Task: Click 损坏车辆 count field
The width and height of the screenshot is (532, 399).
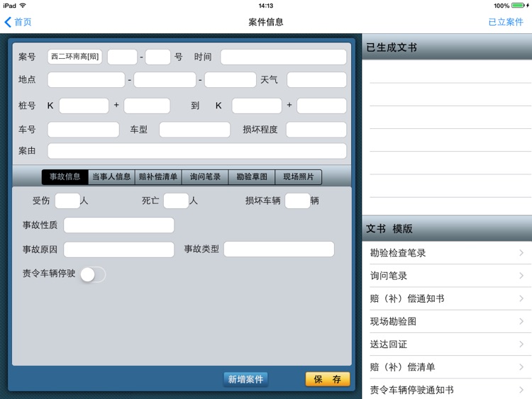Action: (x=297, y=201)
